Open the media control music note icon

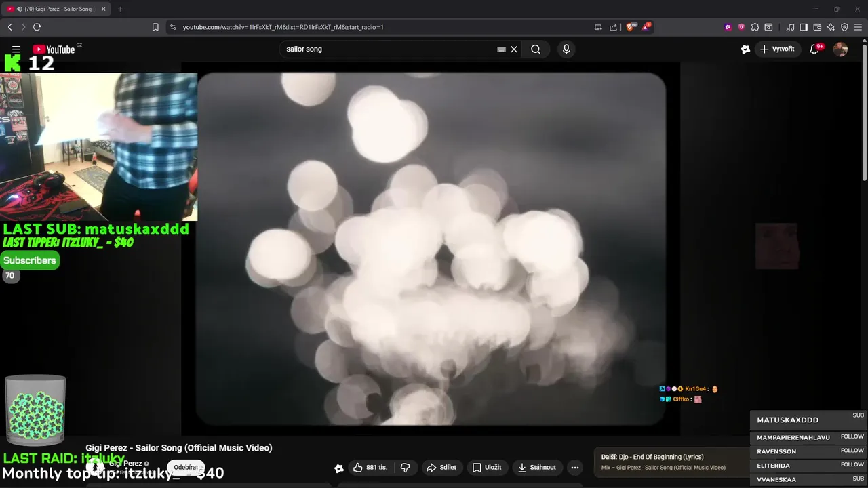[790, 27]
